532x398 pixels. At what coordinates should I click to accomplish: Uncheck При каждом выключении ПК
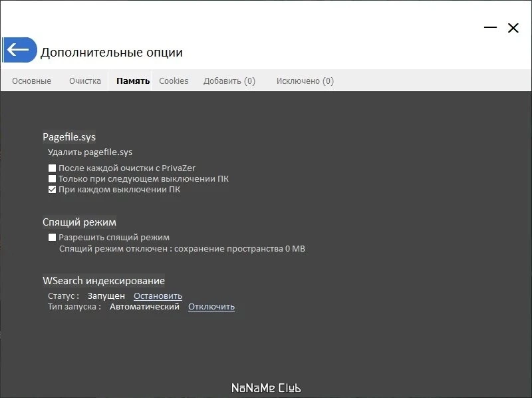(52, 190)
